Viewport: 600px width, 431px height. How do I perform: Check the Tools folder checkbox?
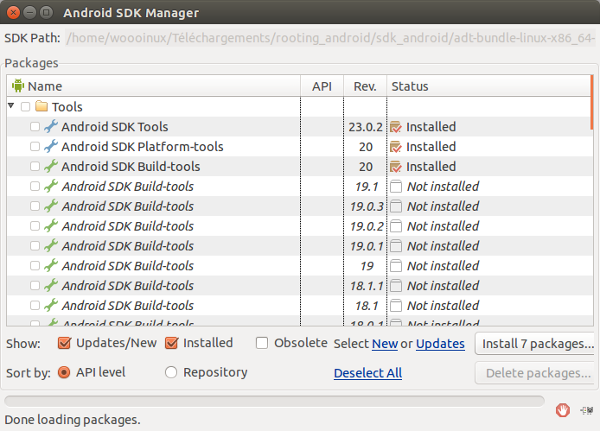pyautogui.click(x=25, y=106)
